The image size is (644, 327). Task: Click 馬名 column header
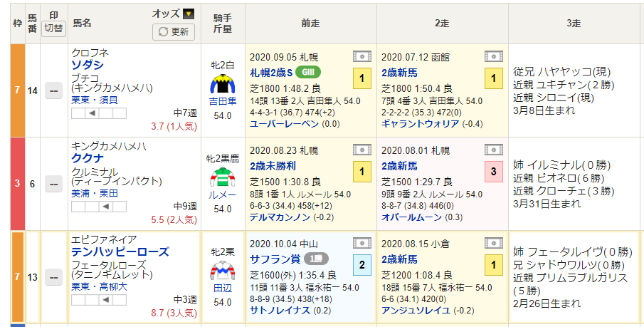pyautogui.click(x=82, y=24)
